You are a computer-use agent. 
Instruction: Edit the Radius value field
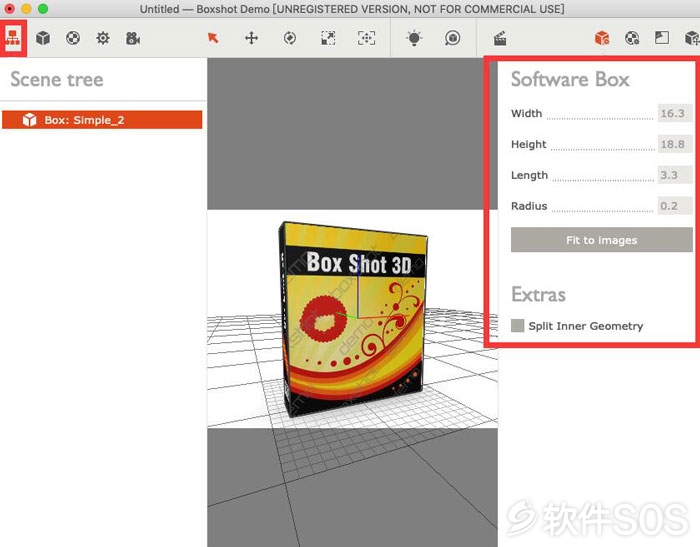(675, 206)
